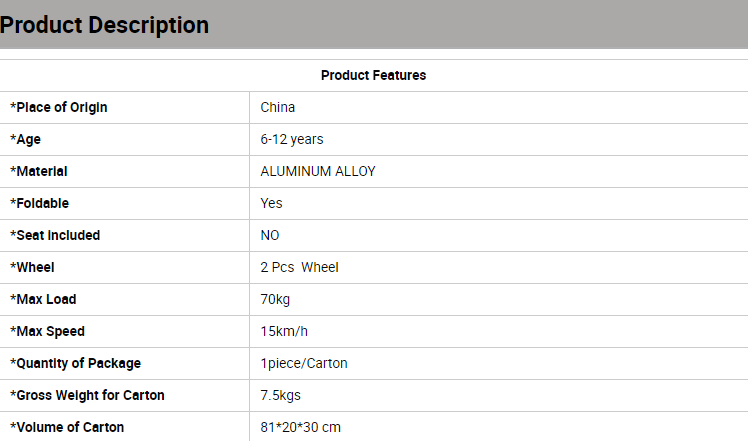The height and width of the screenshot is (441, 748).
Task: Select the Product Features table header
Action: 373,75
